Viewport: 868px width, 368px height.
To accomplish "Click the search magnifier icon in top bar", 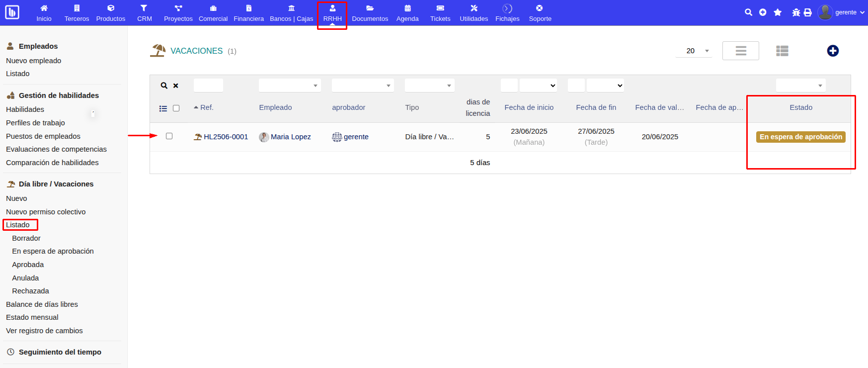I will tap(748, 12).
